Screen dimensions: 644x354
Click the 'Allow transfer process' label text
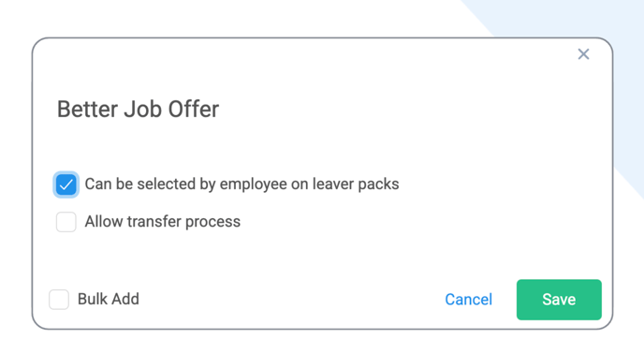[x=163, y=222]
